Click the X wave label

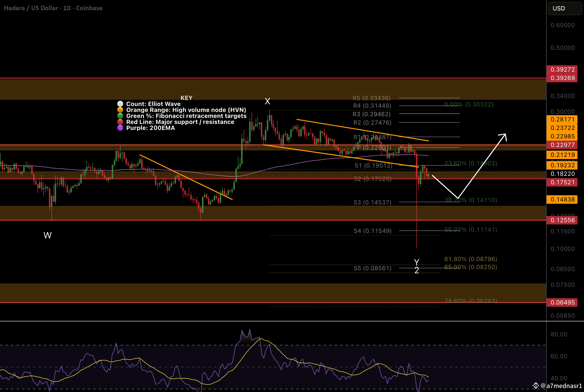point(267,101)
